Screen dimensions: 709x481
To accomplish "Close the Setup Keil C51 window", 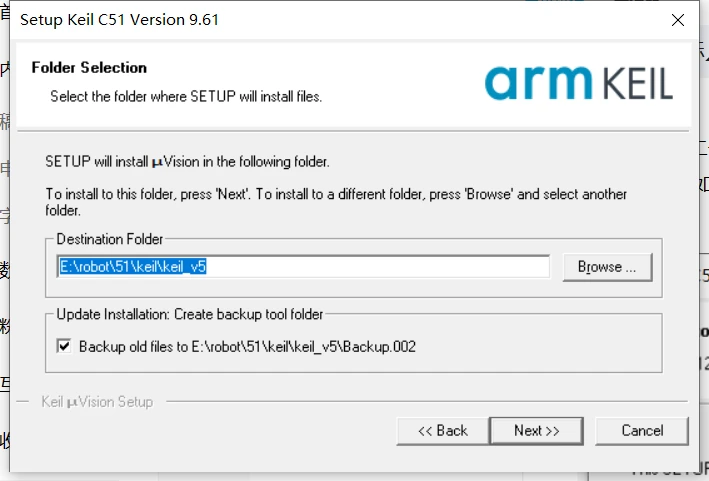I will (679, 20).
